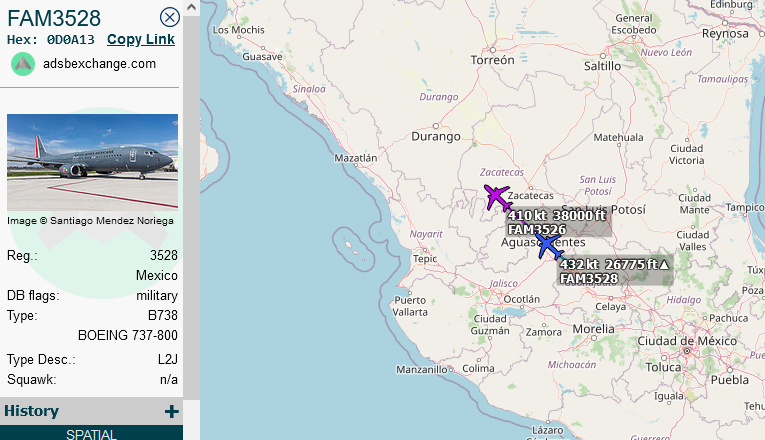Click the Santiago Mendez Noriega image credit

(x=90, y=221)
